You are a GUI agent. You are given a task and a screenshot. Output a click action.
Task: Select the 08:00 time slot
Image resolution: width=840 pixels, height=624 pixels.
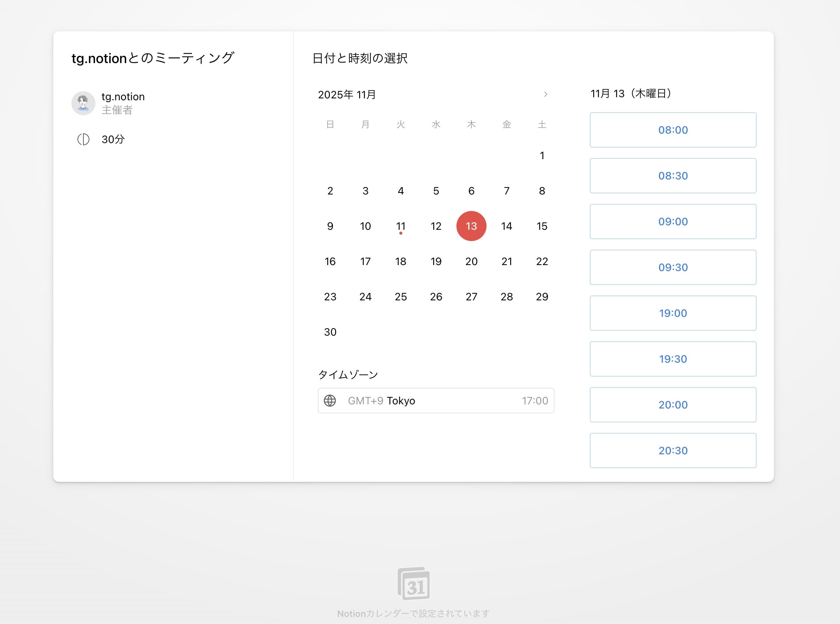(672, 130)
